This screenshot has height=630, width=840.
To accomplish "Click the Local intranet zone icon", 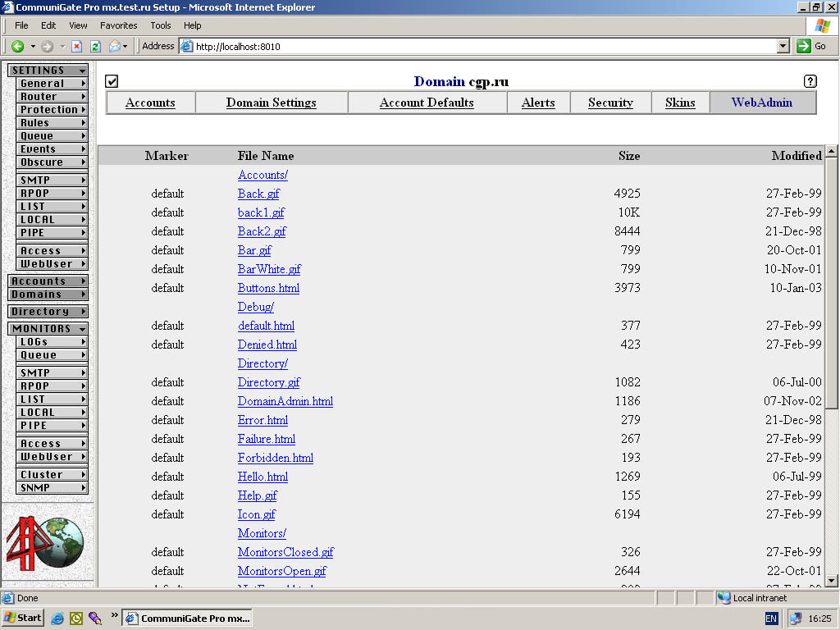I will pos(724,598).
